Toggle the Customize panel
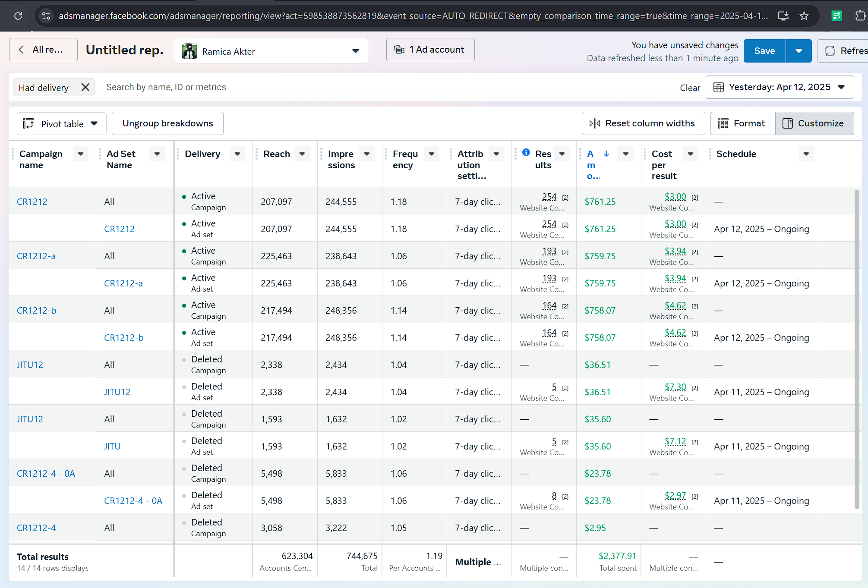Image resolution: width=868 pixels, height=588 pixels. [814, 123]
